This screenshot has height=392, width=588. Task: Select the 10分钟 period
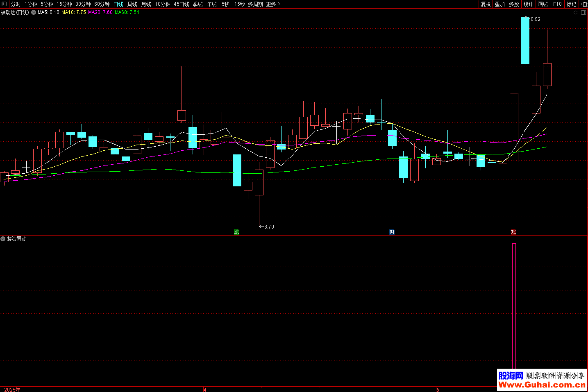pyautogui.click(x=163, y=4)
